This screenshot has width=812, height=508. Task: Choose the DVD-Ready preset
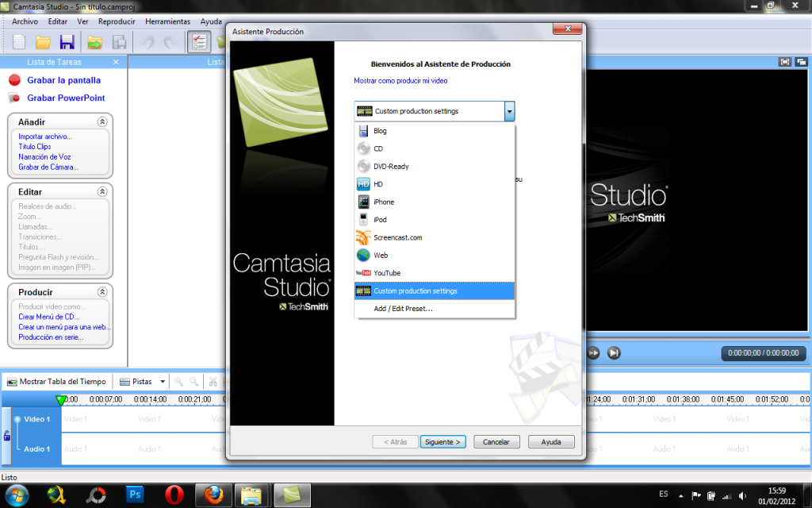[x=435, y=167]
